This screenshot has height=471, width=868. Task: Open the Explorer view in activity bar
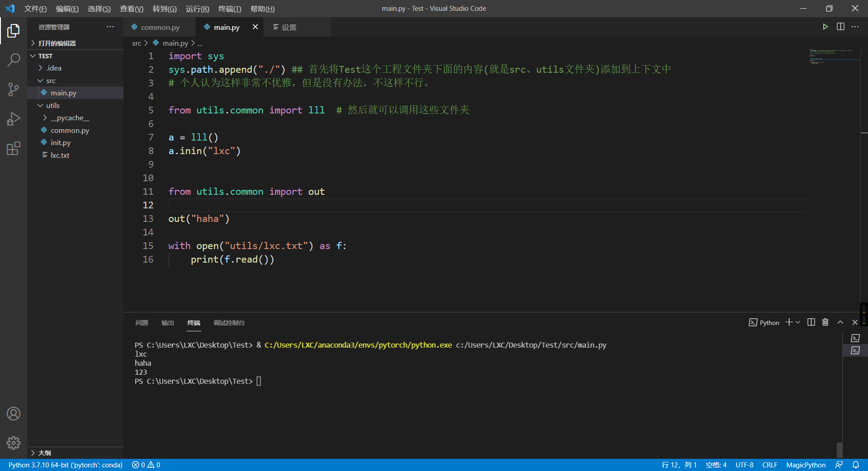pyautogui.click(x=14, y=30)
